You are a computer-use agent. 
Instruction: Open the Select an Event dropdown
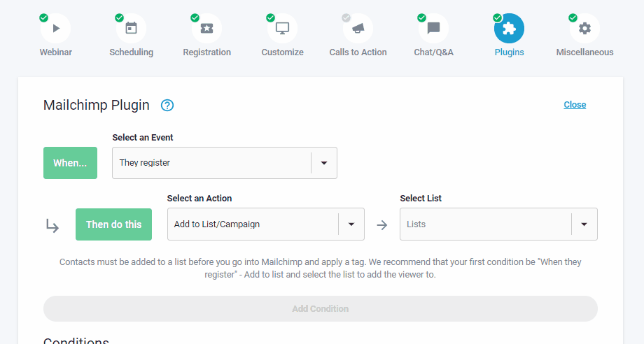[x=224, y=163]
